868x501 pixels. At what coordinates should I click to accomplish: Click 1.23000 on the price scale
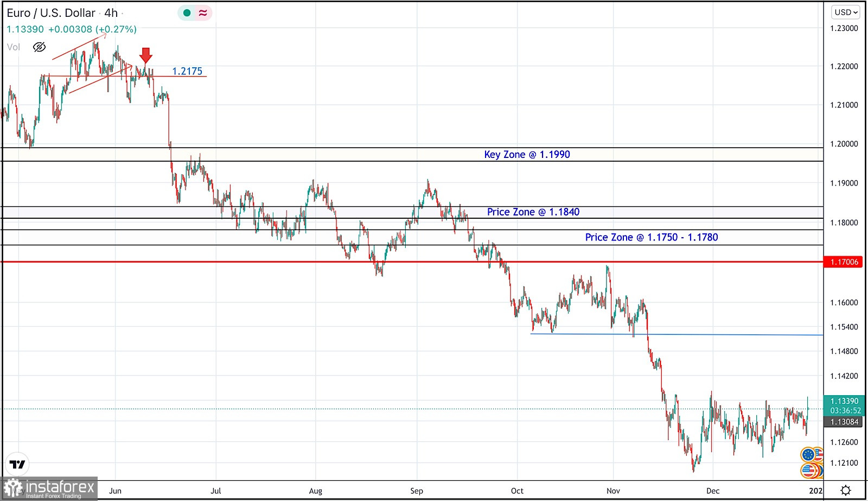(844, 28)
